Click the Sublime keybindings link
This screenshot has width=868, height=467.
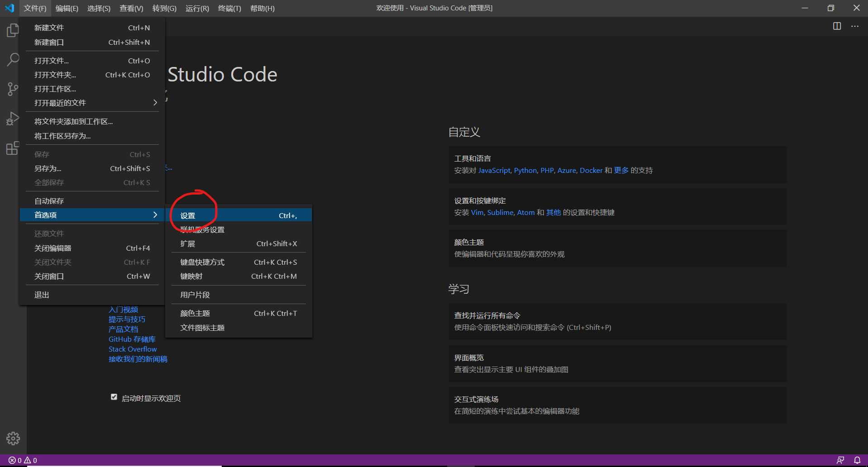point(501,213)
